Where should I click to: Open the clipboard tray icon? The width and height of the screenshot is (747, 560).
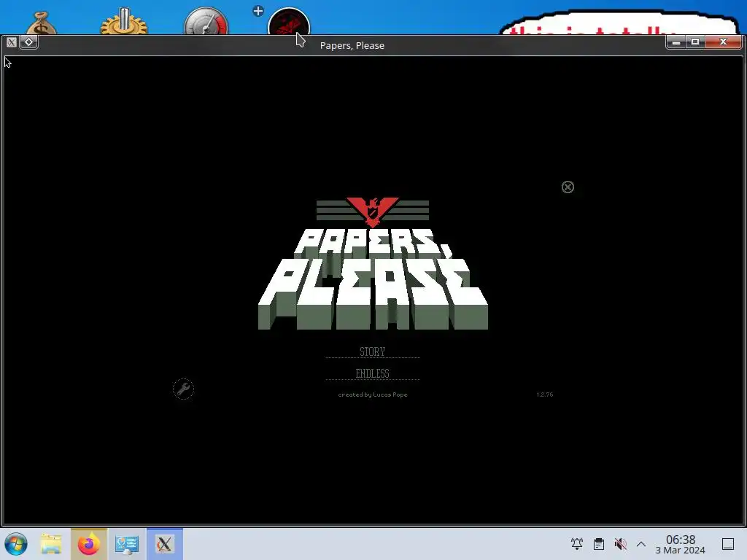pos(599,544)
